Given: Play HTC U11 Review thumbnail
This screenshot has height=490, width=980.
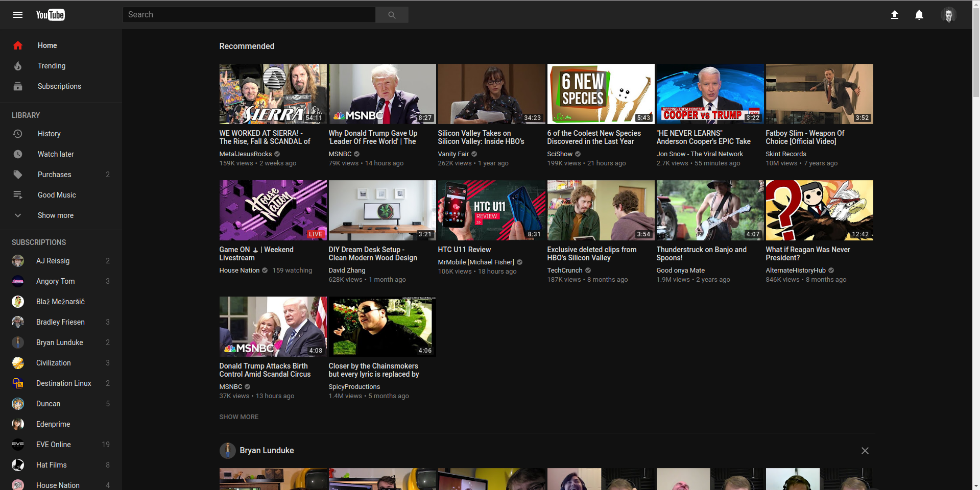Looking at the screenshot, I should [x=492, y=210].
